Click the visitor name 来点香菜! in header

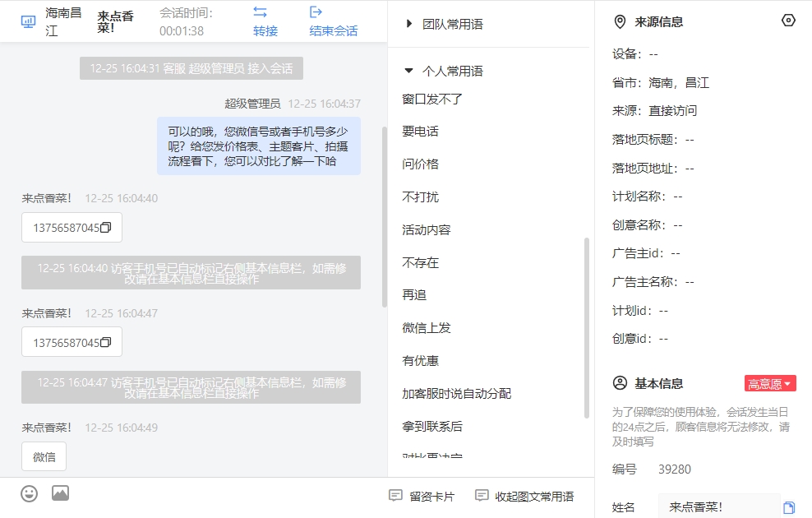tap(116, 21)
